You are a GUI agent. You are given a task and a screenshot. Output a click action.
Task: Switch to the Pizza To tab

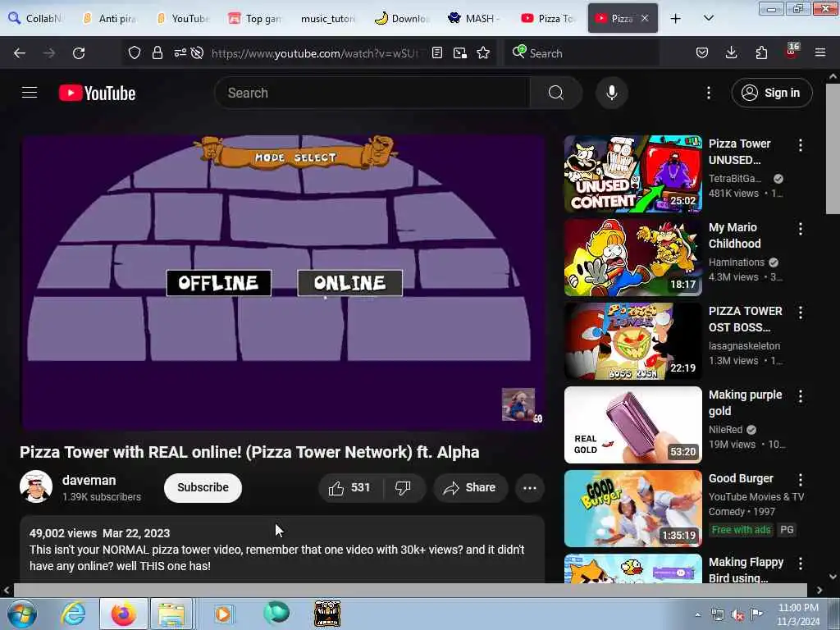point(548,19)
